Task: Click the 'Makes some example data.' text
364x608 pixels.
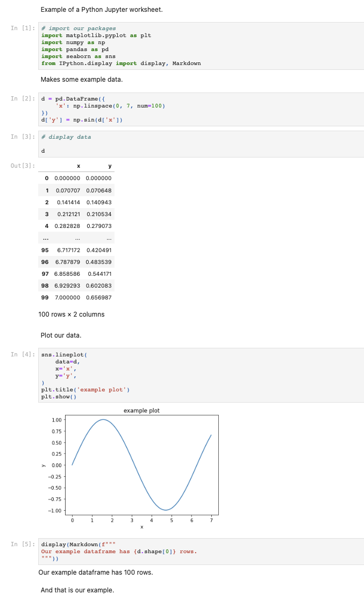Action: tap(81, 80)
